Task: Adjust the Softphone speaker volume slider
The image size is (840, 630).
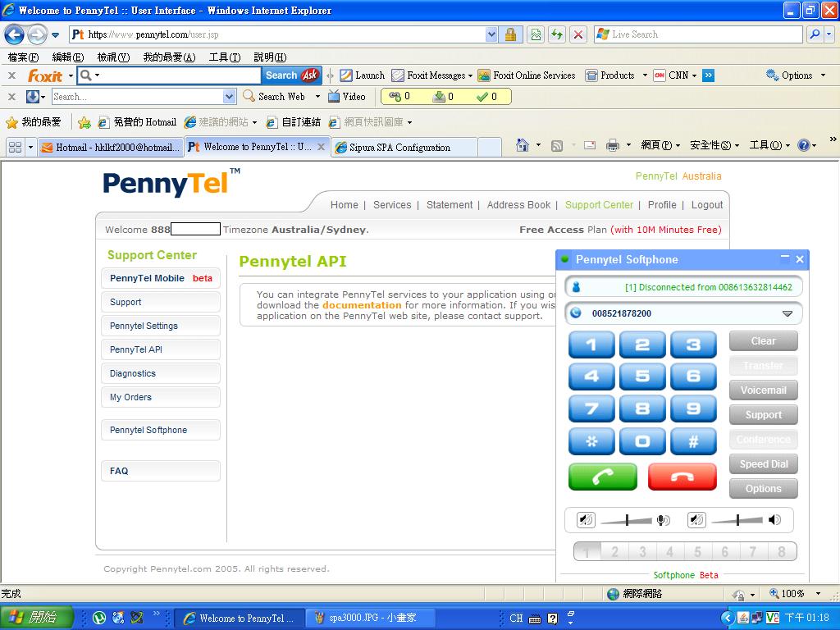Action: point(737,519)
